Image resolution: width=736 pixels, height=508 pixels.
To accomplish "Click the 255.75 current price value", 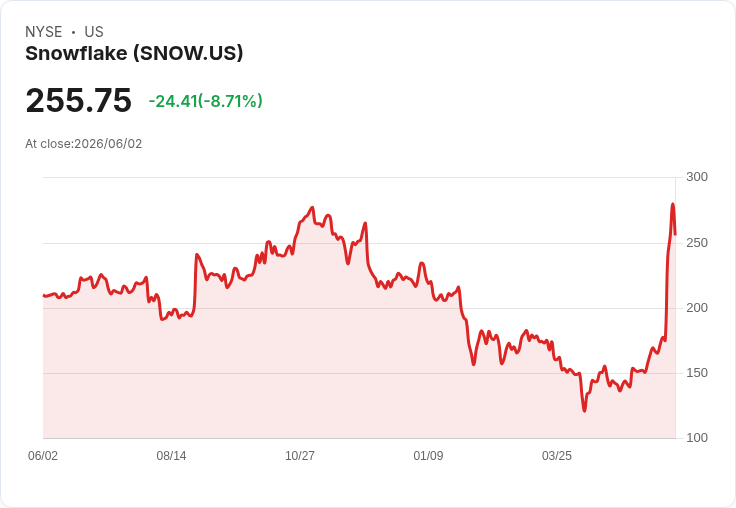I will click(x=78, y=100).
